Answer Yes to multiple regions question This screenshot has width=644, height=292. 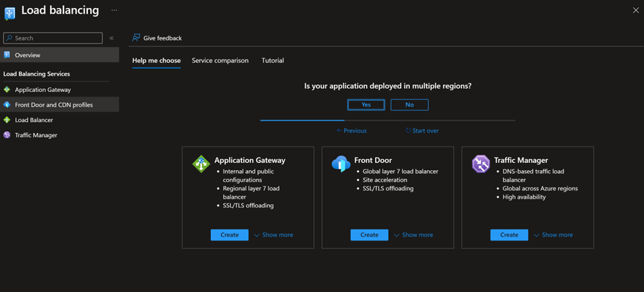[366, 105]
